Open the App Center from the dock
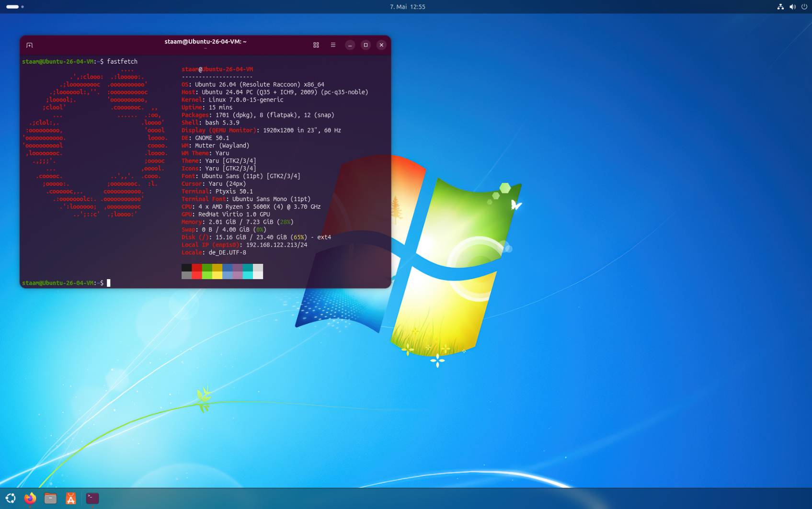The image size is (812, 509). click(71, 498)
